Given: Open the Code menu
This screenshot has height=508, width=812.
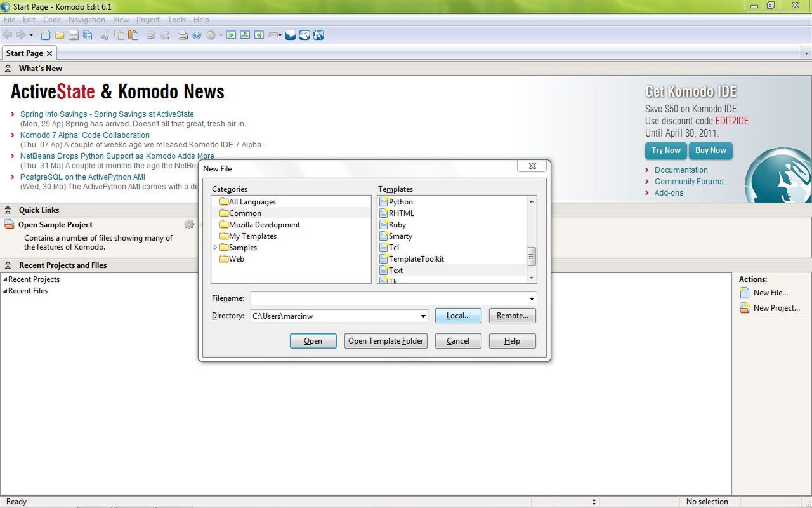Looking at the screenshot, I should point(52,20).
